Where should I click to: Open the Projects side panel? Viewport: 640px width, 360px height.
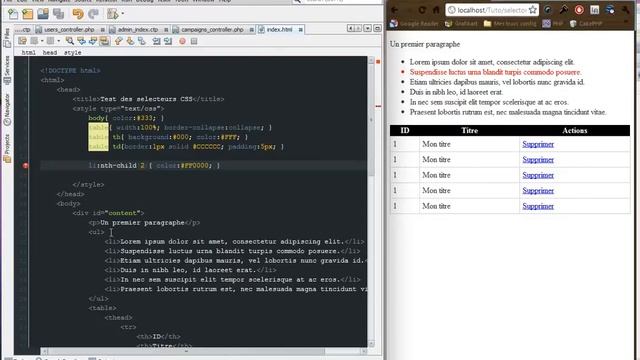click(x=7, y=148)
